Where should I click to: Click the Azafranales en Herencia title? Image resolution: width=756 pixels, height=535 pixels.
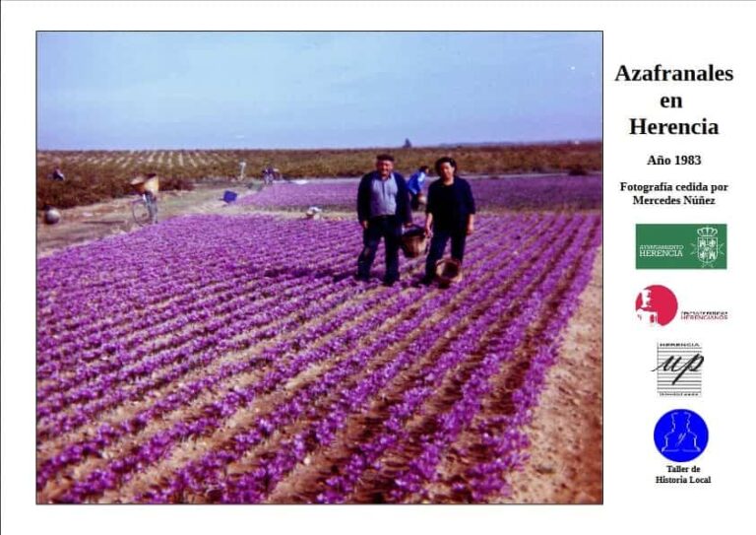click(673, 100)
